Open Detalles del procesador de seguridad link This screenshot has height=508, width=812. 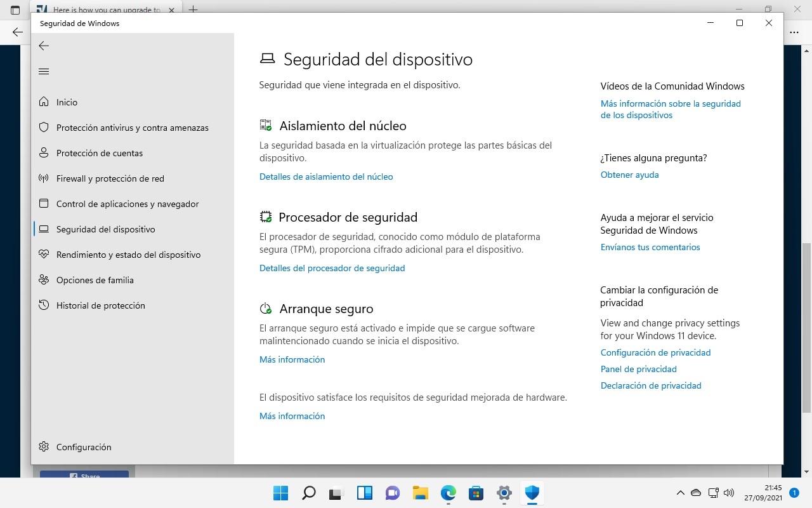(332, 268)
